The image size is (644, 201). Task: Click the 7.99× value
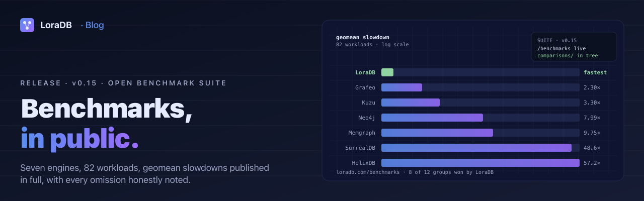coord(592,118)
